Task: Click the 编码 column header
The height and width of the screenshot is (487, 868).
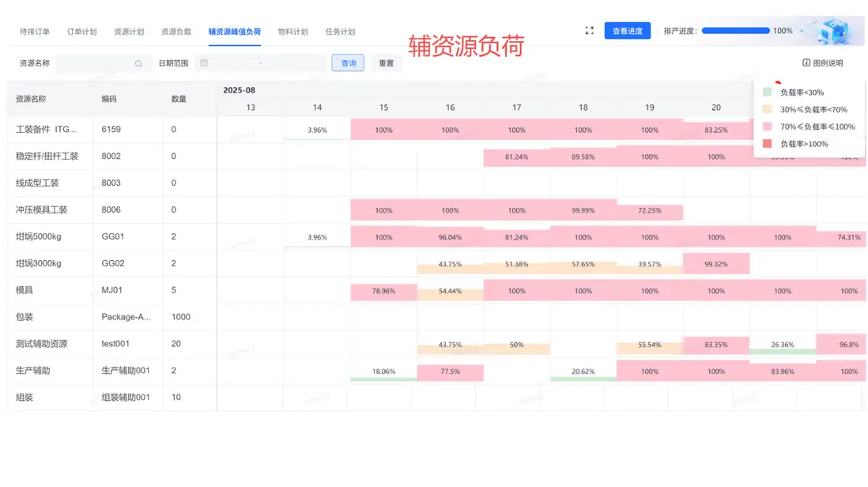Action: pyautogui.click(x=109, y=99)
